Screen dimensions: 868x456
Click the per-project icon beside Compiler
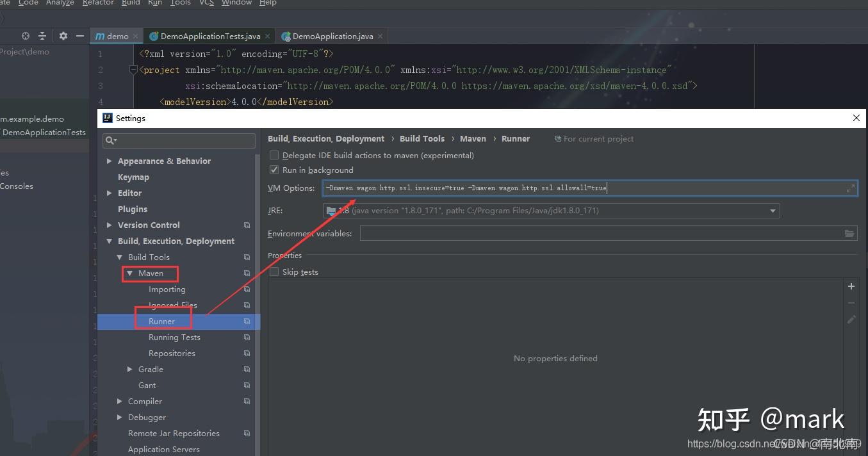tap(247, 402)
